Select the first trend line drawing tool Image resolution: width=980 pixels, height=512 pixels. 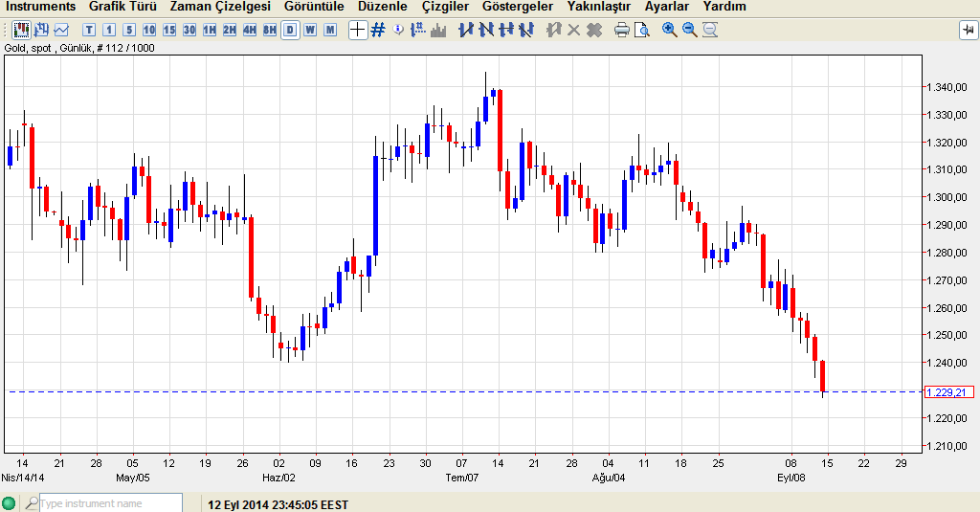click(466, 30)
